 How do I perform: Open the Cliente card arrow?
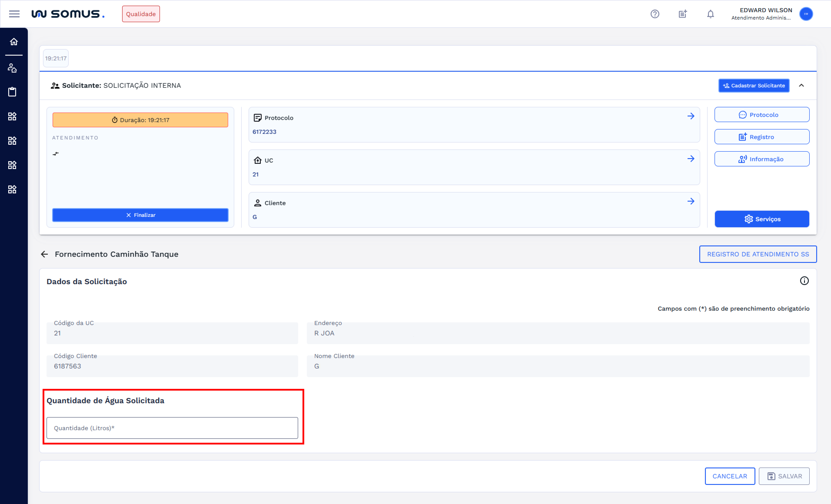pyautogui.click(x=691, y=201)
